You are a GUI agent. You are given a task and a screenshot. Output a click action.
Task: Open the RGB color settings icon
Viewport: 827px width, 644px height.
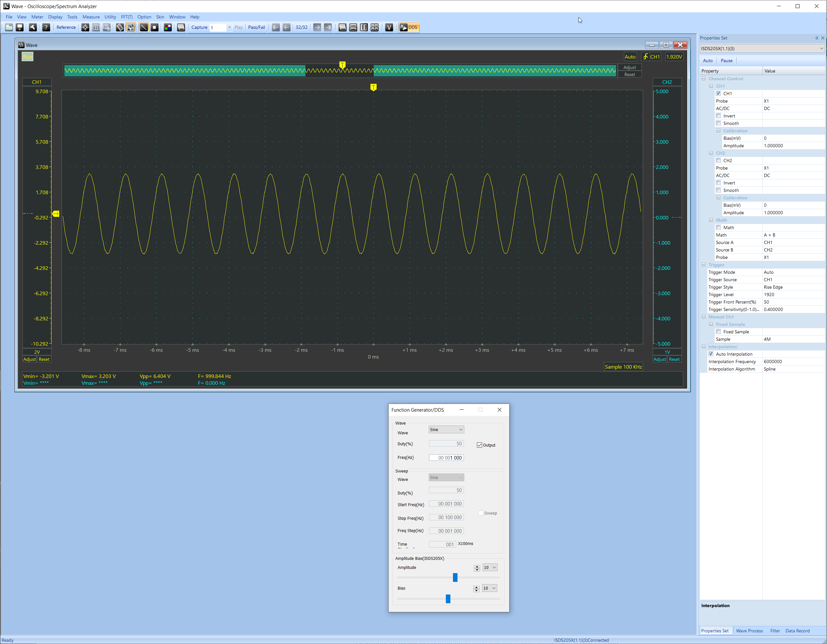[168, 27]
